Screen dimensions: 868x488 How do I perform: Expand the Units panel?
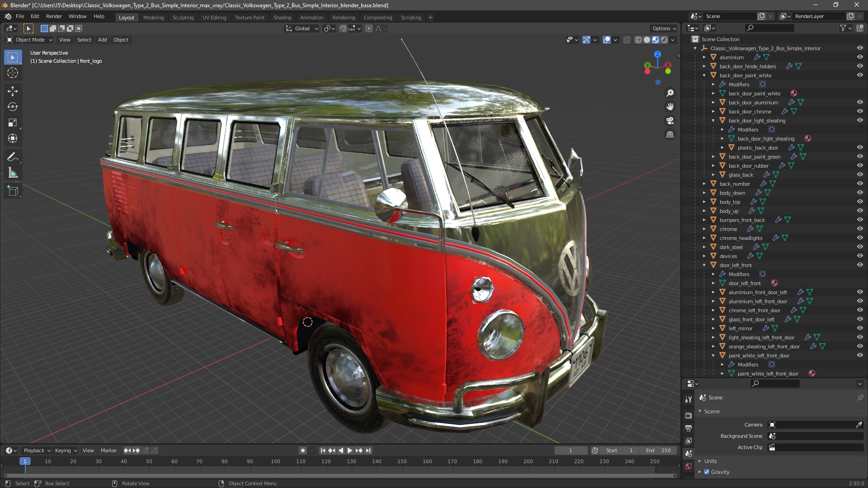point(710,461)
